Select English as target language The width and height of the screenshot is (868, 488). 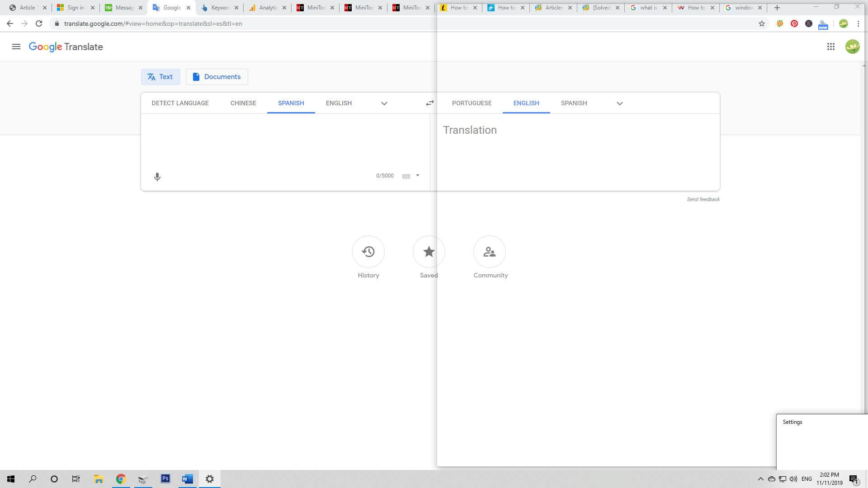tap(526, 103)
